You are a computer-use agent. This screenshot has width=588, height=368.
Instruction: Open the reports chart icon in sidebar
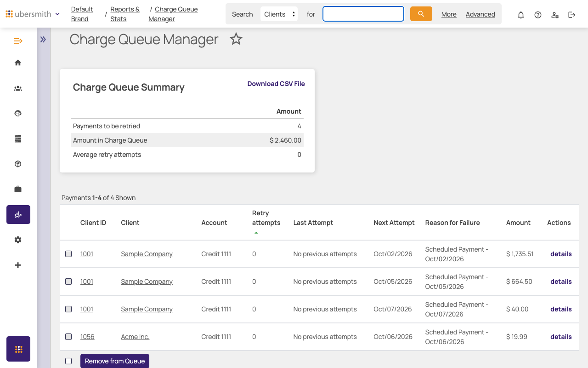coord(18,214)
